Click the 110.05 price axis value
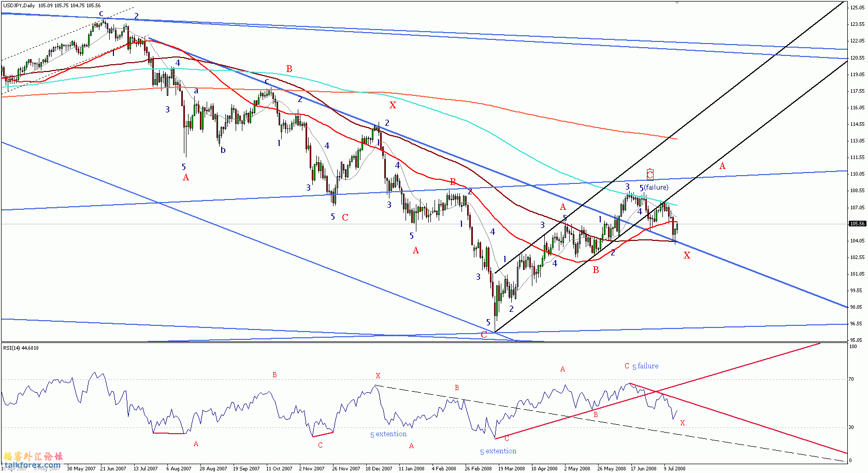868x473 pixels. coord(858,174)
